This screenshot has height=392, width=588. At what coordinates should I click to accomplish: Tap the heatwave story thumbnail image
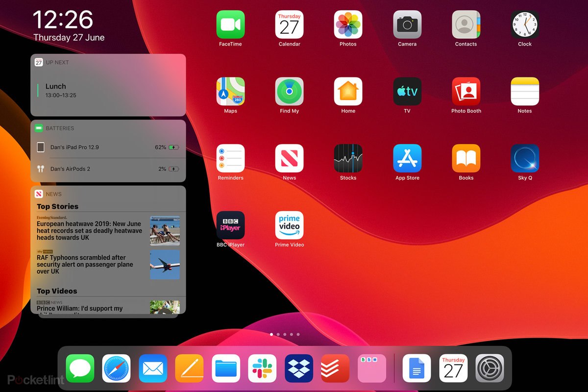165,231
